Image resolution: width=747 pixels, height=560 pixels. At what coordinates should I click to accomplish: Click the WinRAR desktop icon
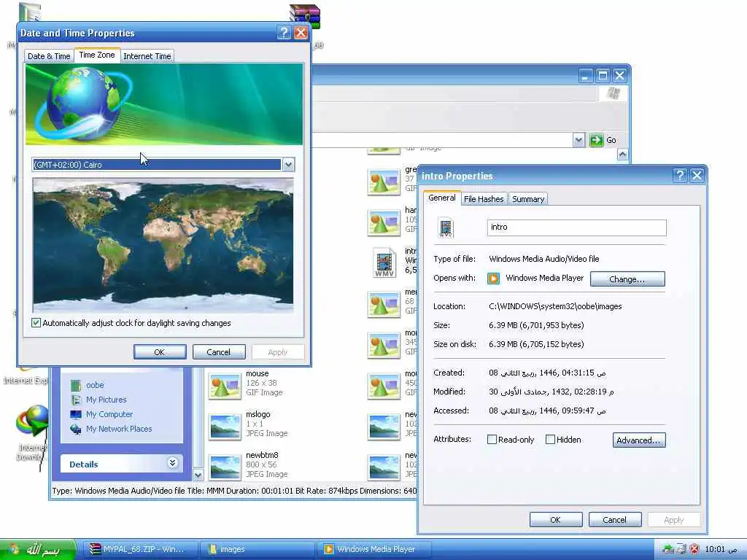click(305, 17)
